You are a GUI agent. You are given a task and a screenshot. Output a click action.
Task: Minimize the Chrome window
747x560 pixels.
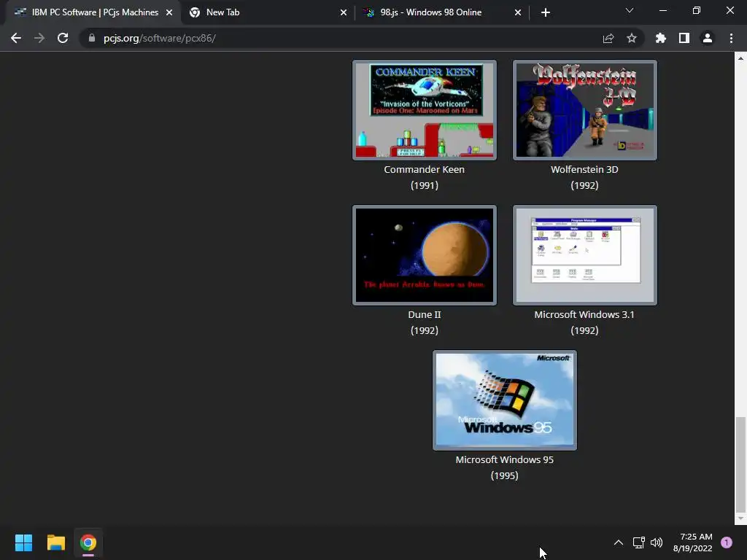pyautogui.click(x=662, y=10)
